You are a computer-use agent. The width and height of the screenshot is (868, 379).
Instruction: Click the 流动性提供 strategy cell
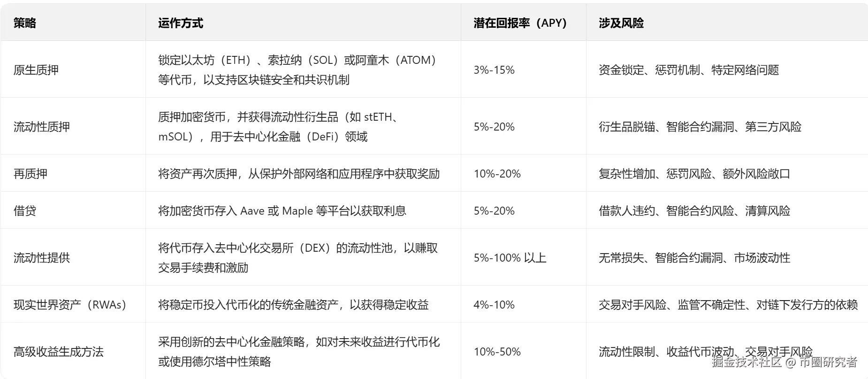[42, 258]
